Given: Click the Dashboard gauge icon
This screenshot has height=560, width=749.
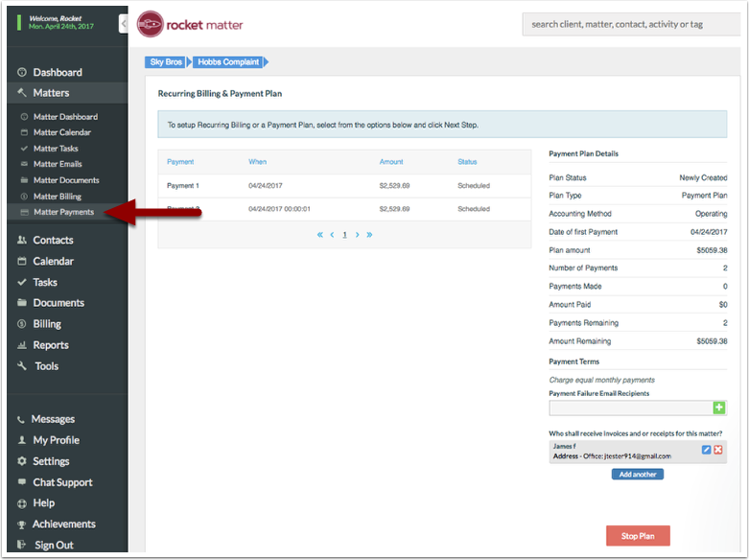Looking at the screenshot, I should pyautogui.click(x=21, y=72).
